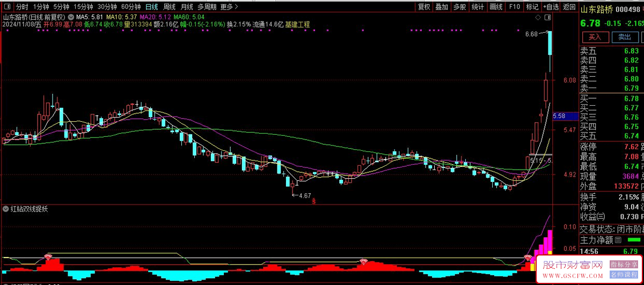The height and width of the screenshot is (285, 644).
Task: Switch to the 15分钟 chart period
Action: (83, 7)
